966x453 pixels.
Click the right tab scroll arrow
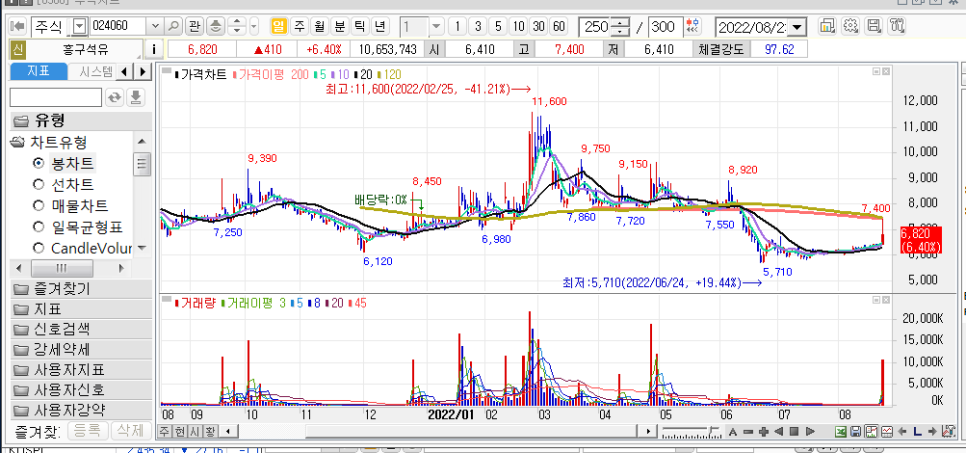[x=143, y=71]
